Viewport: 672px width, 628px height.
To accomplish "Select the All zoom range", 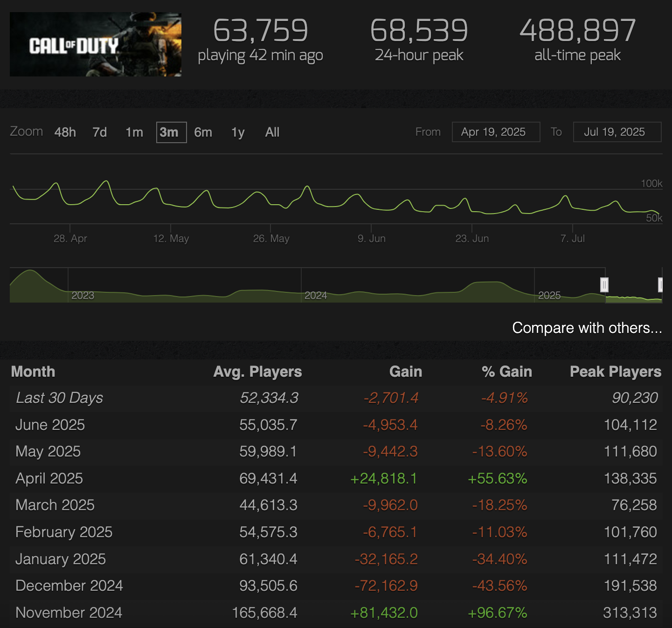I will pyautogui.click(x=272, y=132).
